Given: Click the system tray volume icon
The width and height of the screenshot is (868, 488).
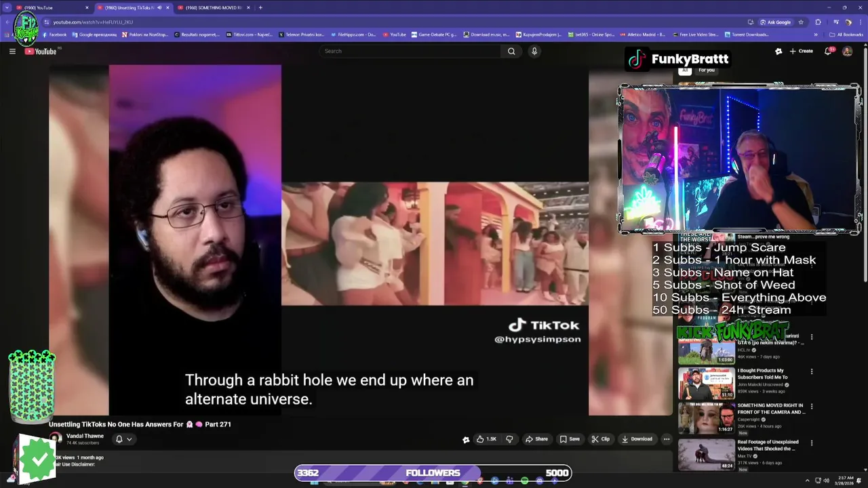Looking at the screenshot, I should 827,481.
